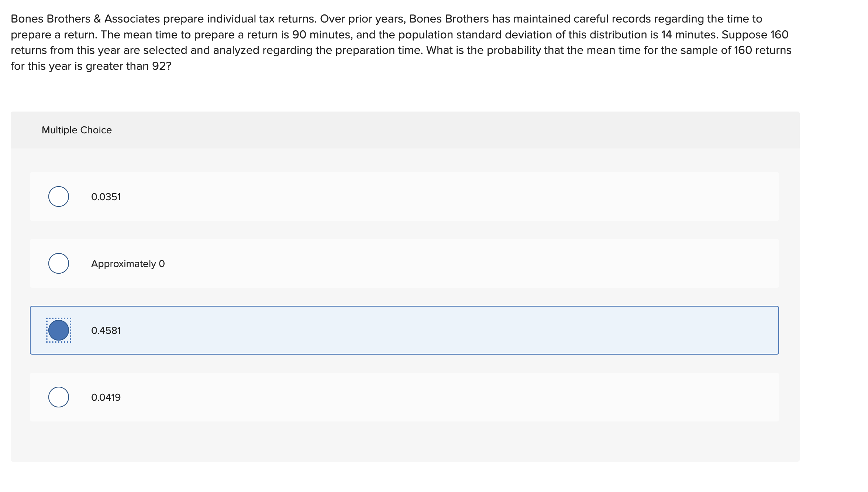868x492 pixels.
Task: Click the selected blue radio indicator
Action: [58, 330]
